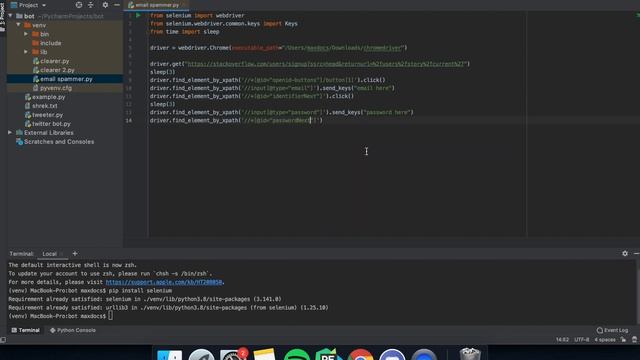Click the stackoverflow URL in driver.get line
The width and height of the screenshot is (640, 360).
[x=326, y=64]
